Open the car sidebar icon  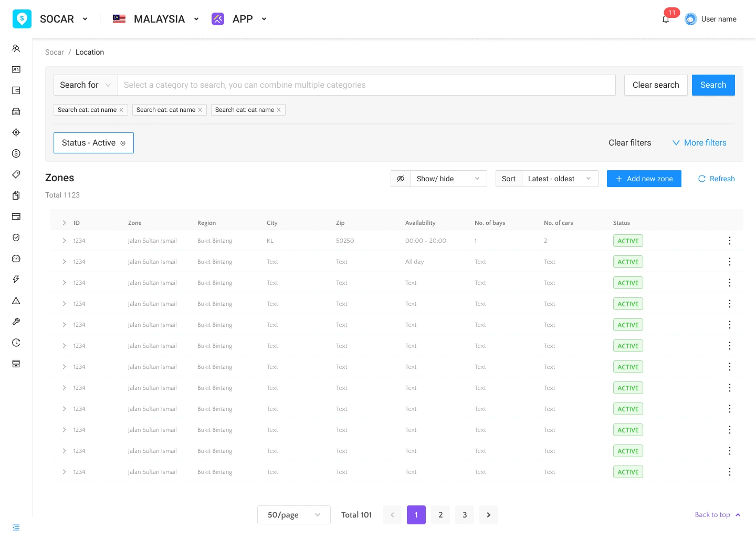[16, 111]
